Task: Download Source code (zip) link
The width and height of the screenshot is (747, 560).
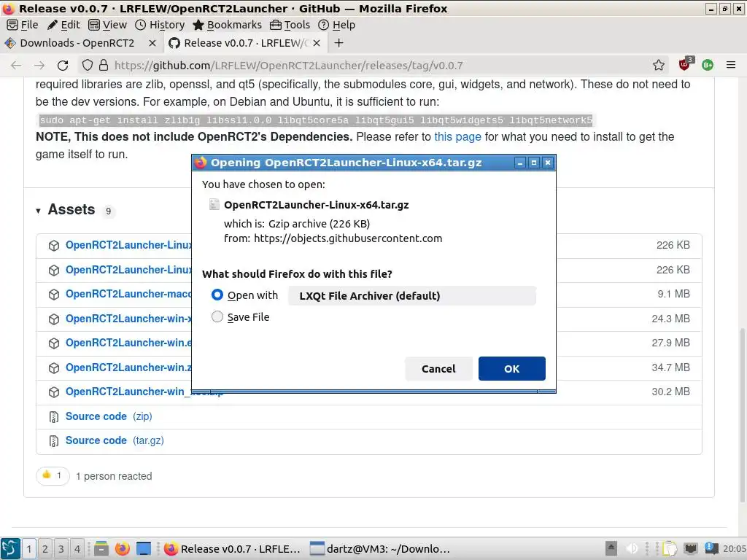Action: (x=109, y=416)
